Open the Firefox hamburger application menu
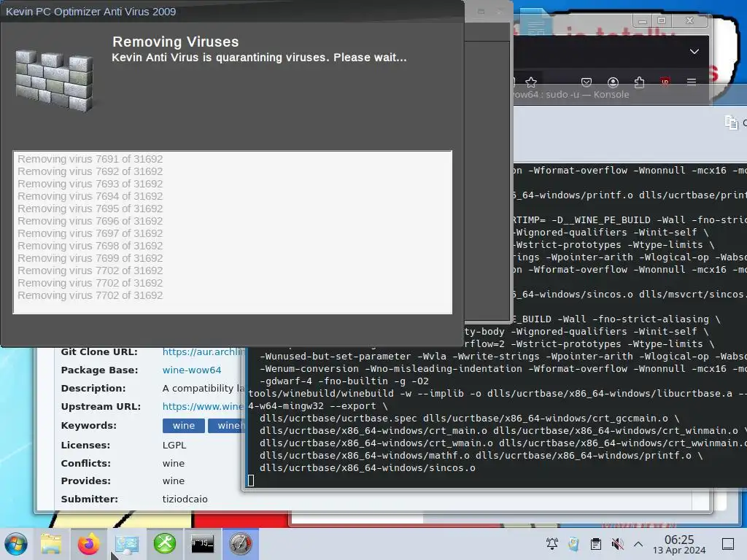Viewport: 747px width, 560px height. click(692, 82)
